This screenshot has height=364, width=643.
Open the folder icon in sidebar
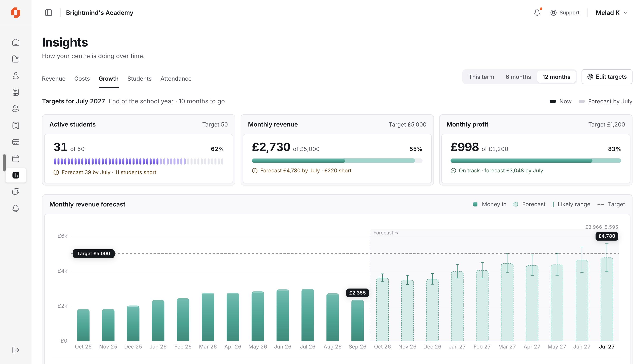(16, 59)
